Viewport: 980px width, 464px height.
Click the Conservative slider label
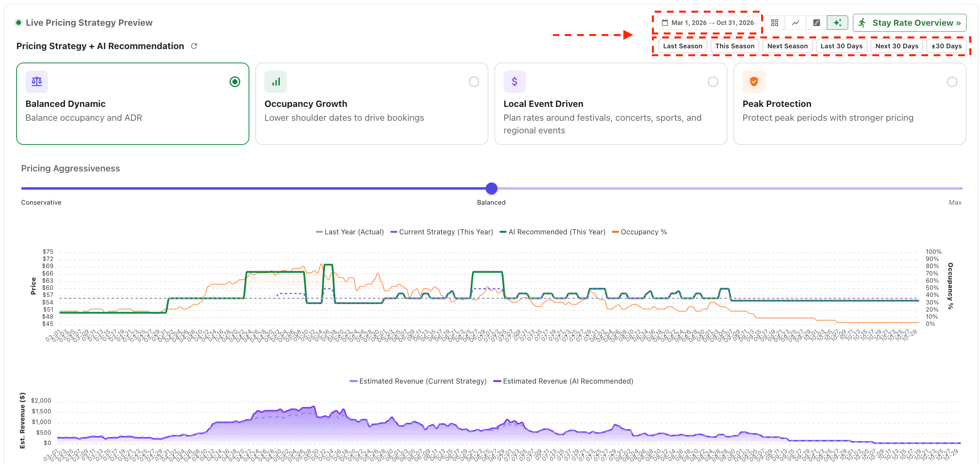pyautogui.click(x=41, y=202)
